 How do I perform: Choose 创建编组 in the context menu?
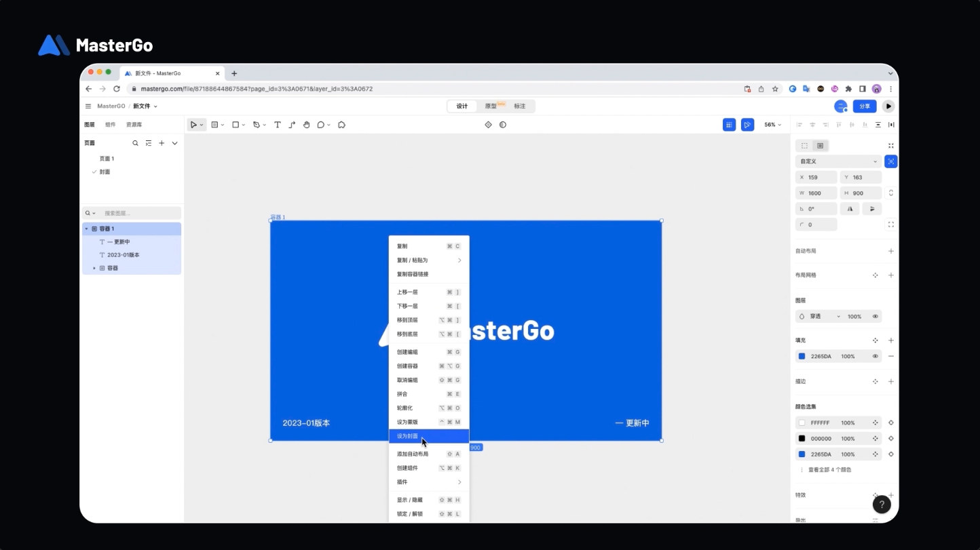(429, 352)
